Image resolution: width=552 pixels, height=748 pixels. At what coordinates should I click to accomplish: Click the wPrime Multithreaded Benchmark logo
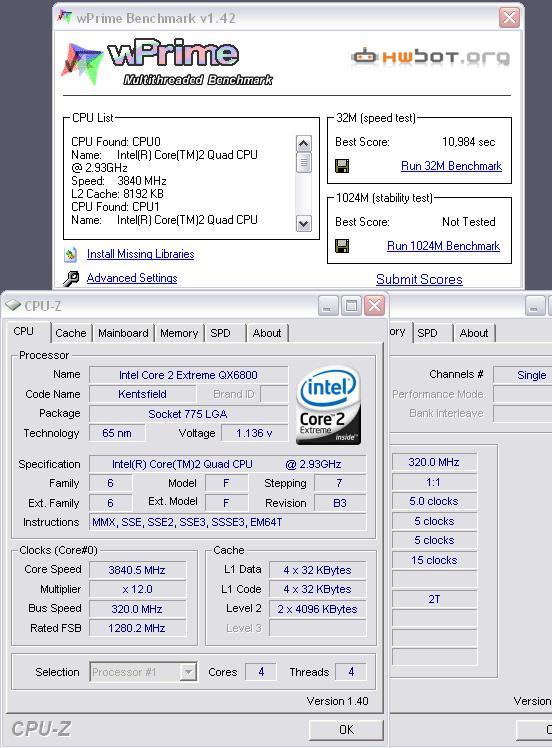point(167,63)
